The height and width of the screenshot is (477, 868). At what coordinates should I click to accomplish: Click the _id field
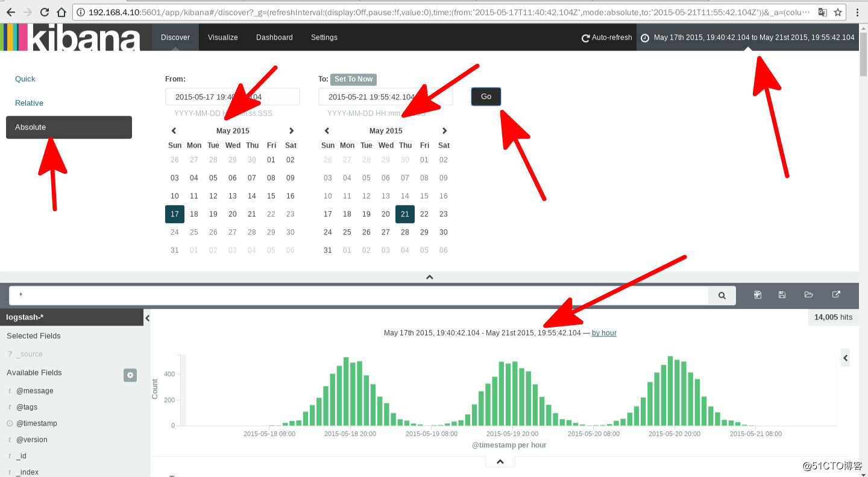pos(21,456)
